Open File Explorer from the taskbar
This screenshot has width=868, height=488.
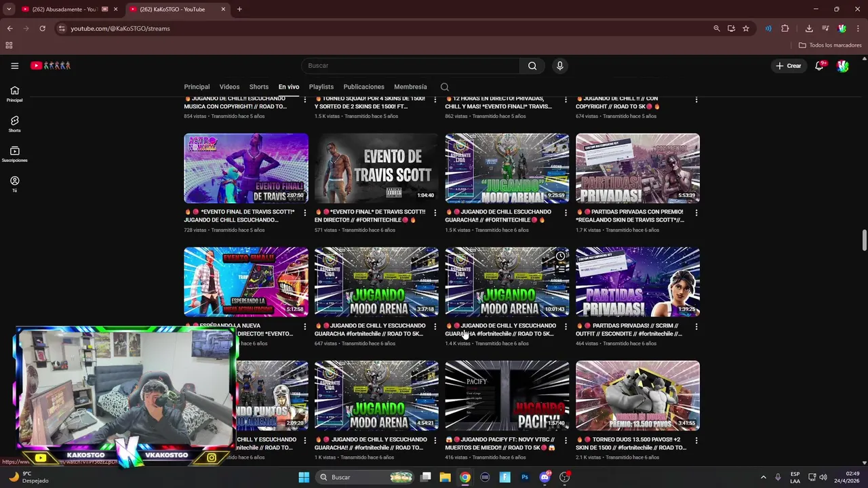pyautogui.click(x=446, y=477)
